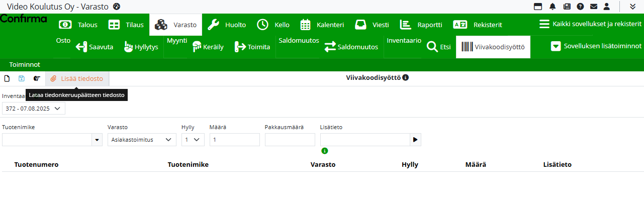This screenshot has height=208, width=644.
Task: Open the notifications bell icon
Action: coord(553,7)
